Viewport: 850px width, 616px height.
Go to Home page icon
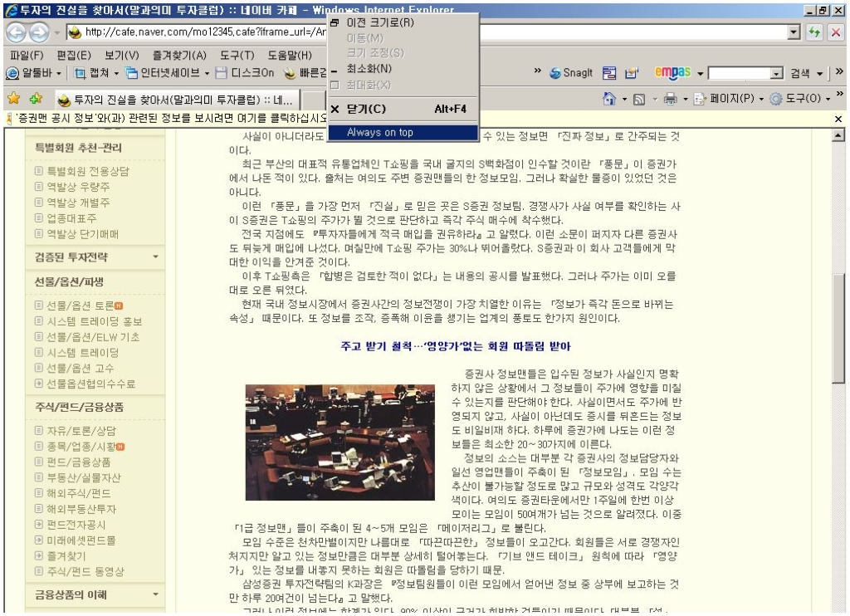pos(609,99)
